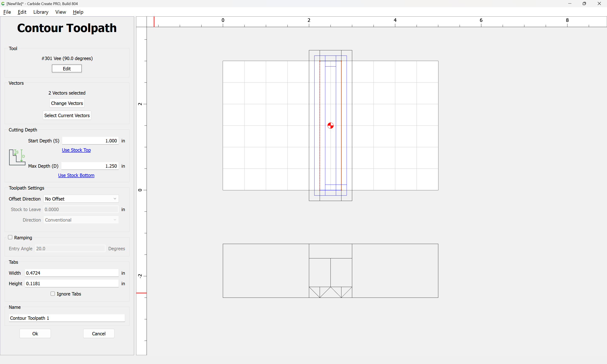Open the Direction Conventional dropdown
The image size is (607, 364).
(x=81, y=220)
